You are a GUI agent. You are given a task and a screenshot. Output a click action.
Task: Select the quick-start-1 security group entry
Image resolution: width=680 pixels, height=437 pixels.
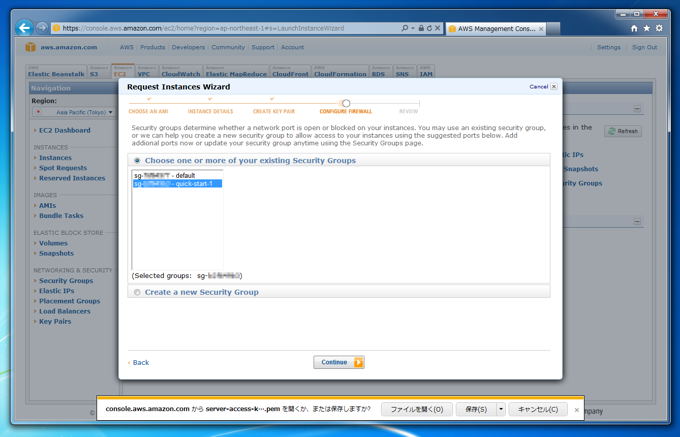click(177, 184)
